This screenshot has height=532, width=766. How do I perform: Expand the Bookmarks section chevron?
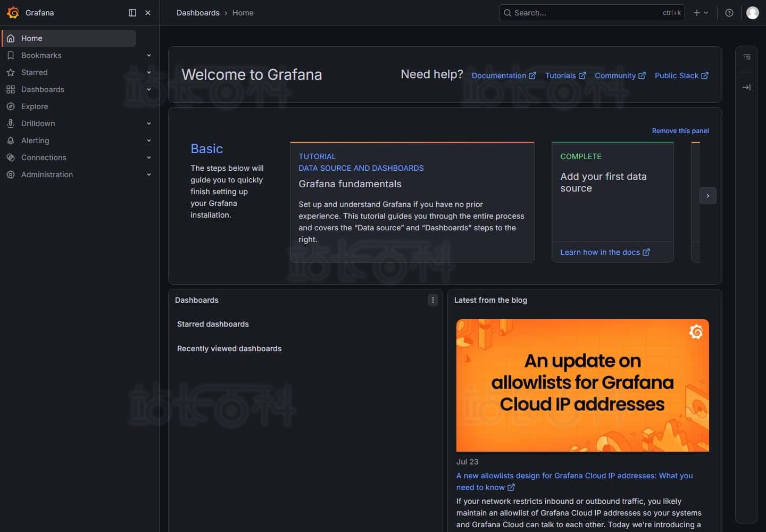pyautogui.click(x=149, y=55)
